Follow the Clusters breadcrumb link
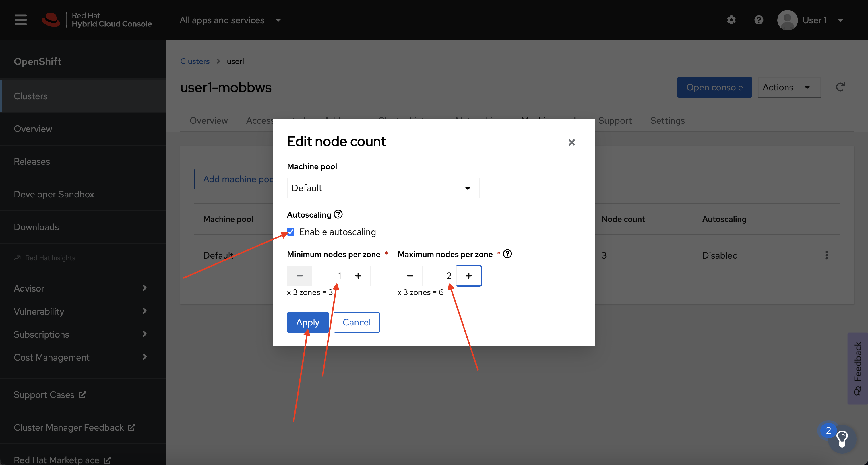 [x=195, y=61]
